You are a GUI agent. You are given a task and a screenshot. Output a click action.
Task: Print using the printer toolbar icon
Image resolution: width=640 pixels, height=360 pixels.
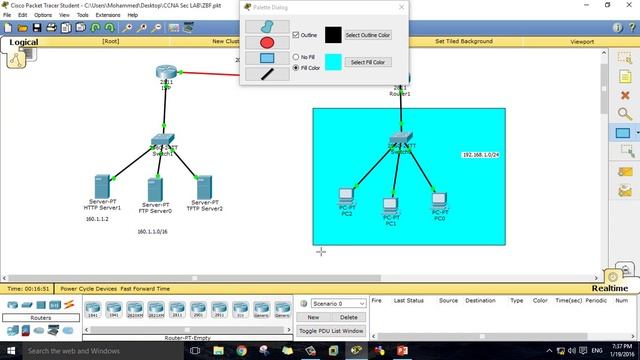point(51,28)
